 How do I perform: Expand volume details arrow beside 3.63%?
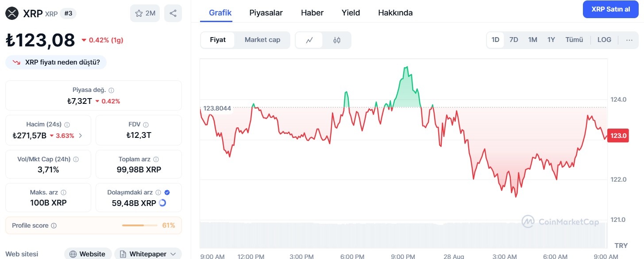click(80, 136)
